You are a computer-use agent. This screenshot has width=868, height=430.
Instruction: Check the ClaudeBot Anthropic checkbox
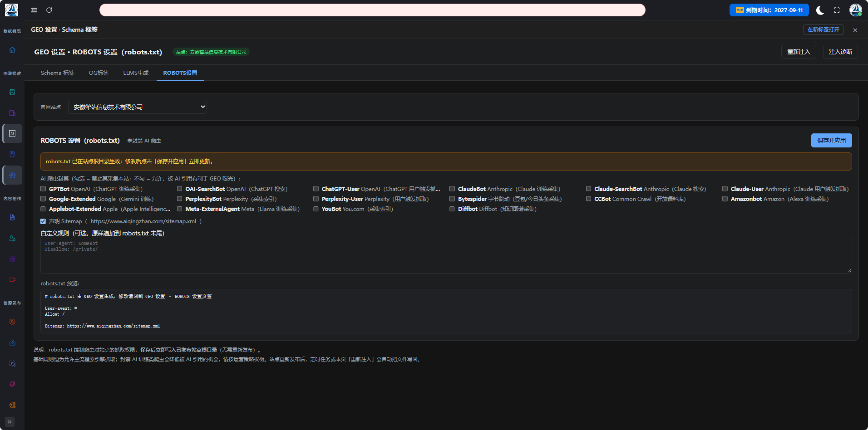pos(452,189)
